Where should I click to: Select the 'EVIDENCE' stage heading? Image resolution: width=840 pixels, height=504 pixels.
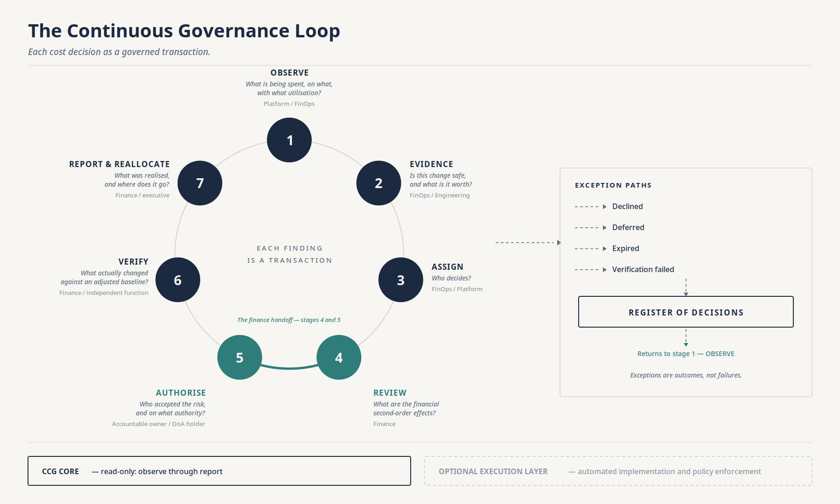click(x=431, y=164)
